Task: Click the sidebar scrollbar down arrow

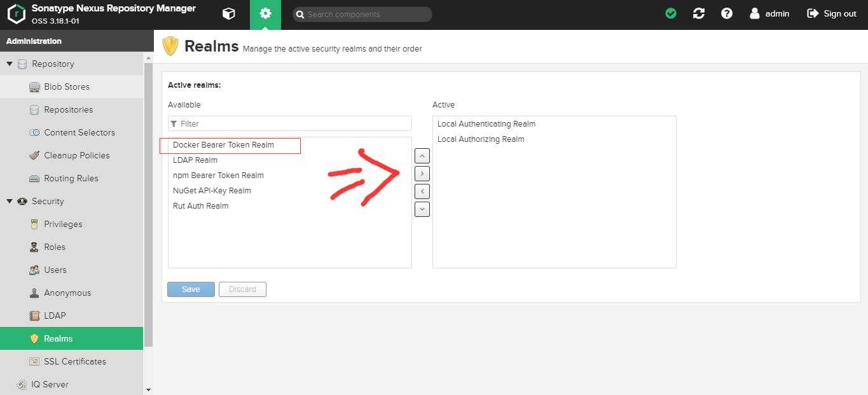Action: 149,390
